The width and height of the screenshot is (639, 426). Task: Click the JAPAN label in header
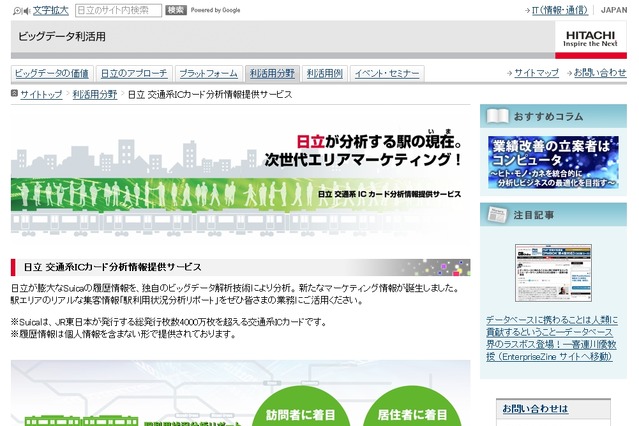614,10
